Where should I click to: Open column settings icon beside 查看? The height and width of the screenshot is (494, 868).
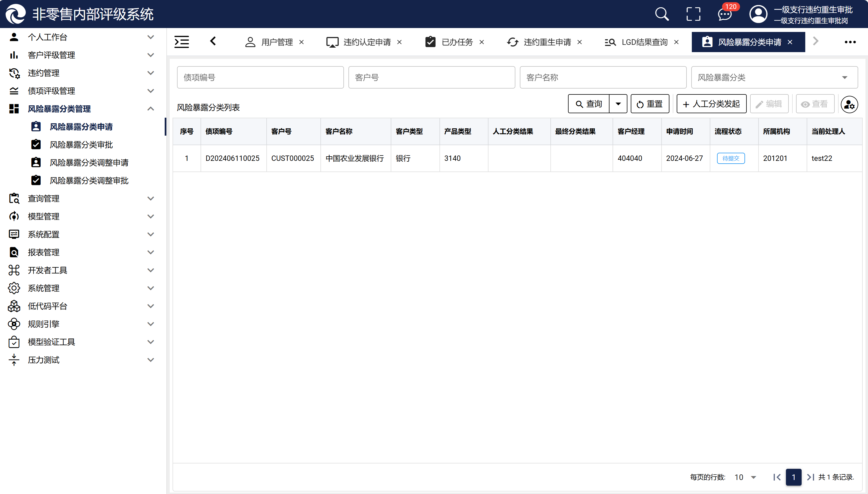(849, 105)
